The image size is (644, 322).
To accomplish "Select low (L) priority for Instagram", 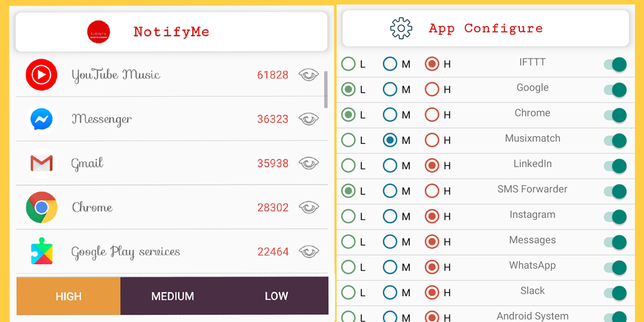I will point(348,216).
